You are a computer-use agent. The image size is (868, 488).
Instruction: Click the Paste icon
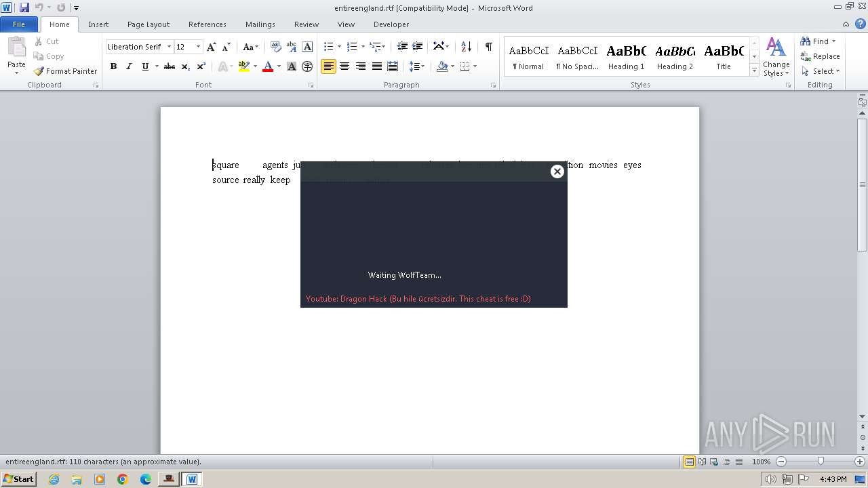click(x=16, y=49)
